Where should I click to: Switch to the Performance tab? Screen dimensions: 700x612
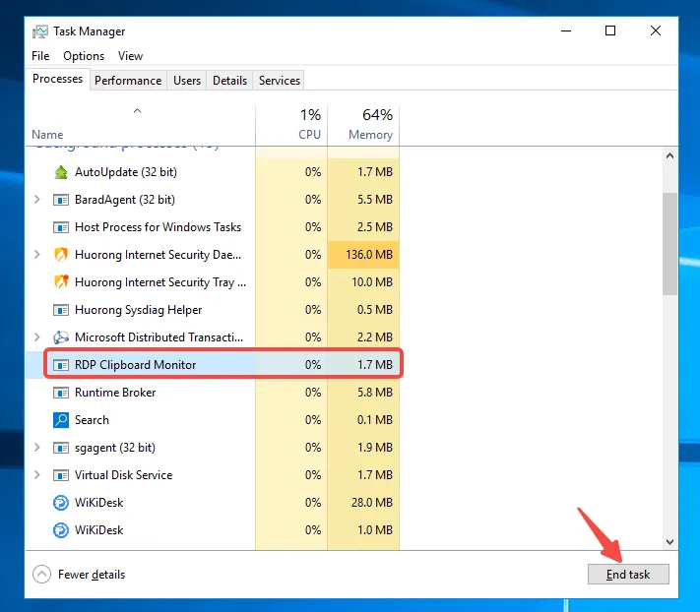click(x=128, y=81)
